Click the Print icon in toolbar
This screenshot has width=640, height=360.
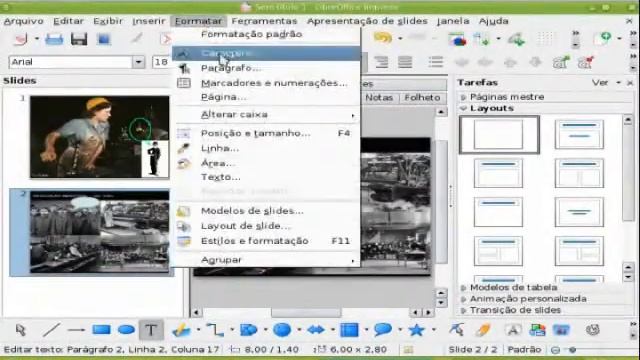pos(54,39)
